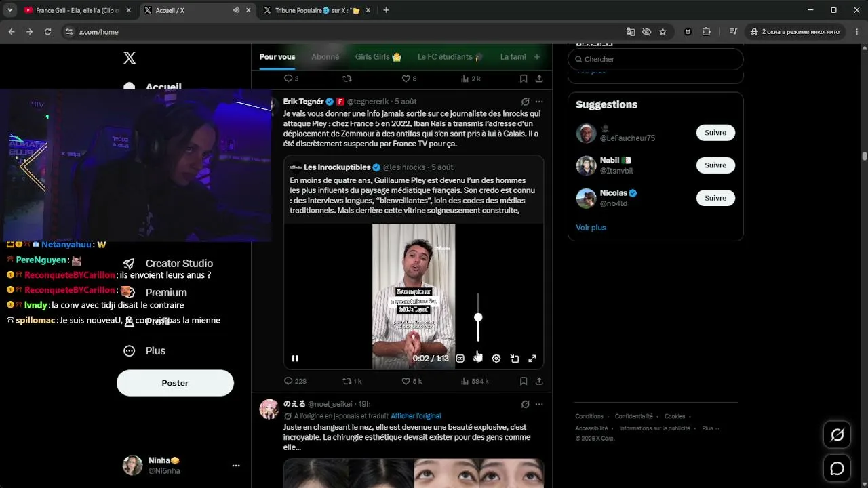Screen dimensions: 868x488
Task: Click Afficher l'original translation link
Action: [x=416, y=416]
